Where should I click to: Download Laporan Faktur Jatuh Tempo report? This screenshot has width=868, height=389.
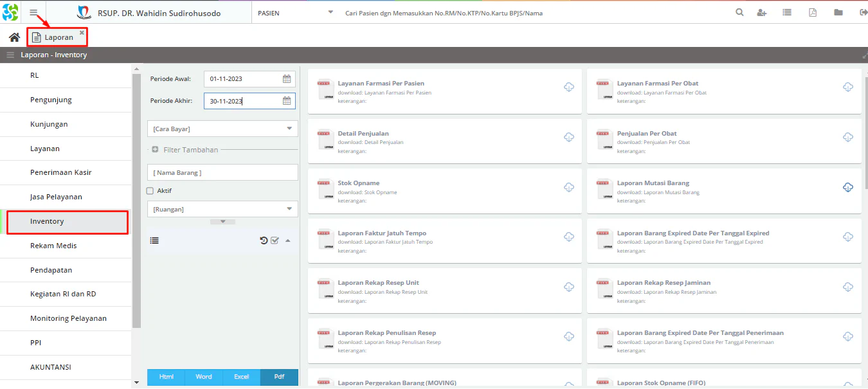[569, 237]
